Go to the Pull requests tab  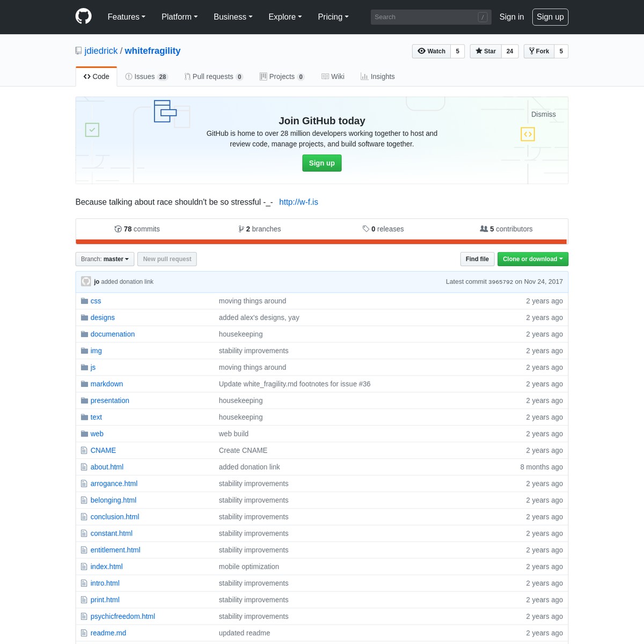(214, 77)
